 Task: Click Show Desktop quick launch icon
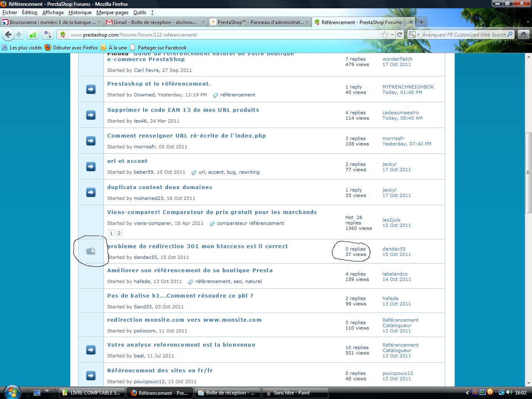point(37,392)
